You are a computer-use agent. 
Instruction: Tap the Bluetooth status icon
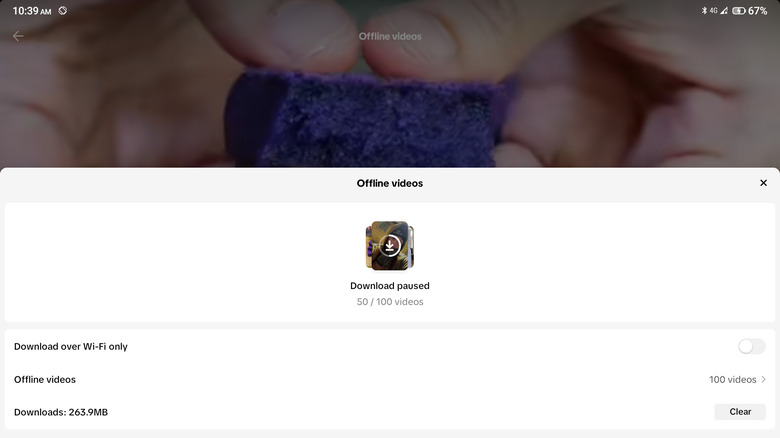click(704, 10)
